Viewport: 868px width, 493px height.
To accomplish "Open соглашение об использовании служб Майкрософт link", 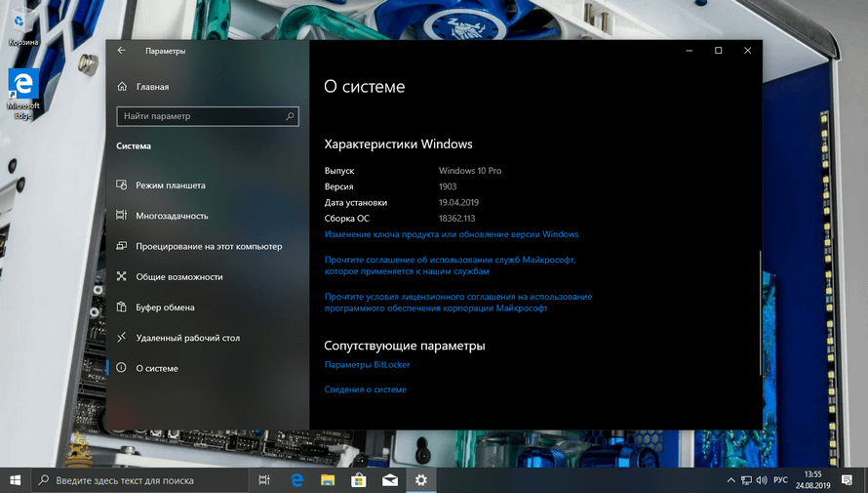I will 450,266.
